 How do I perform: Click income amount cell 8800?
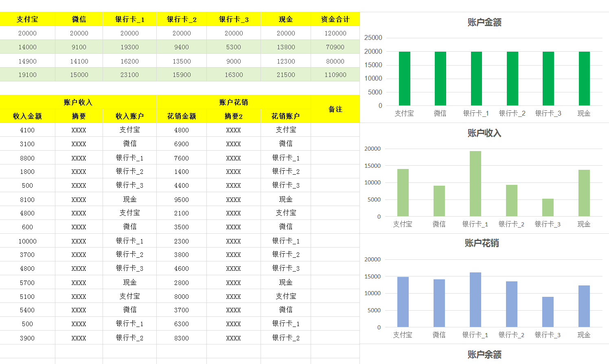(27, 158)
